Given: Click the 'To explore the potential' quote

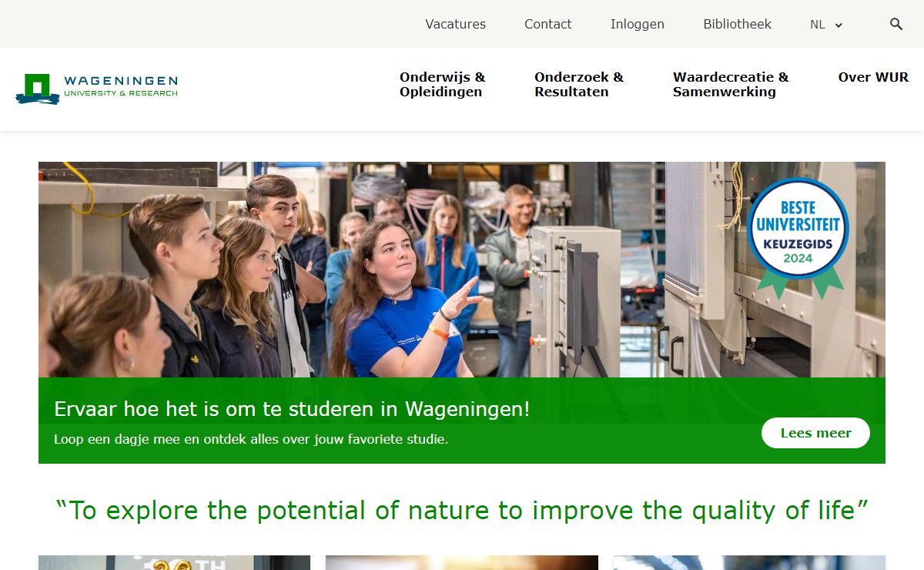Looking at the screenshot, I should click(462, 510).
